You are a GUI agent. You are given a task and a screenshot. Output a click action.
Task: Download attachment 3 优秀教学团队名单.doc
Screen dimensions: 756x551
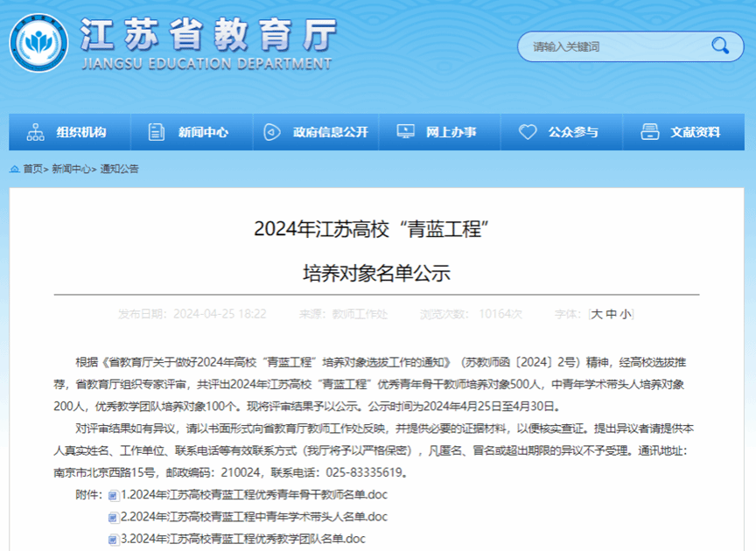click(242, 539)
